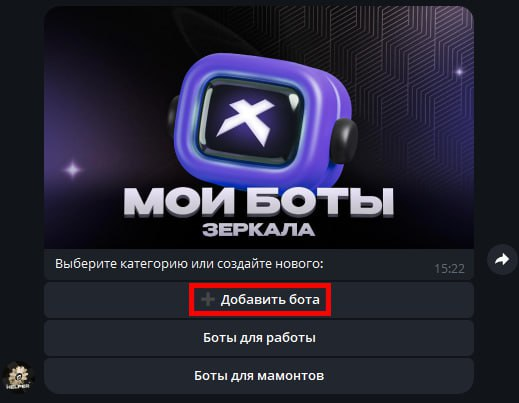Click the ЗЕРКАЛА subtitle on the banner
This screenshot has width=519, height=403.
(259, 229)
